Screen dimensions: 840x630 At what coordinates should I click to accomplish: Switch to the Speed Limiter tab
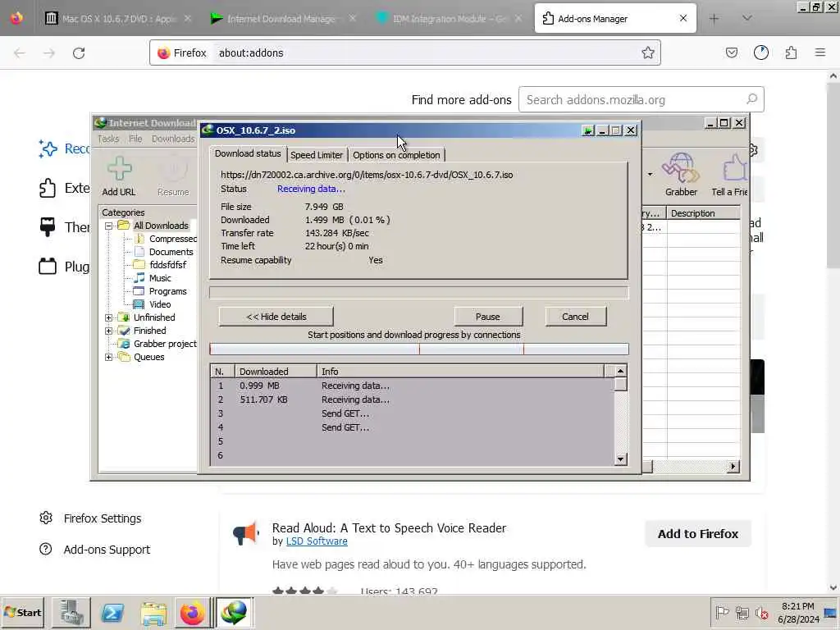(317, 155)
